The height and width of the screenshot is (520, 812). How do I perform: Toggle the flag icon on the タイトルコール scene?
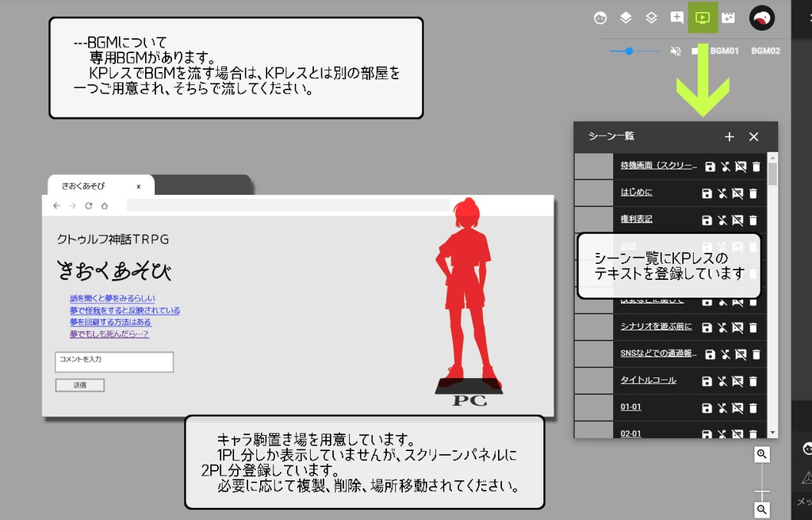[x=740, y=381]
